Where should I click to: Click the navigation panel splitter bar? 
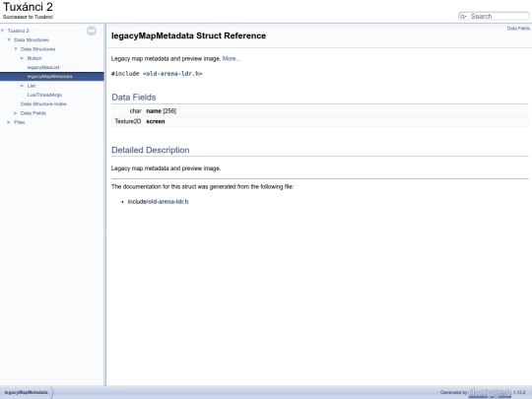click(105, 205)
